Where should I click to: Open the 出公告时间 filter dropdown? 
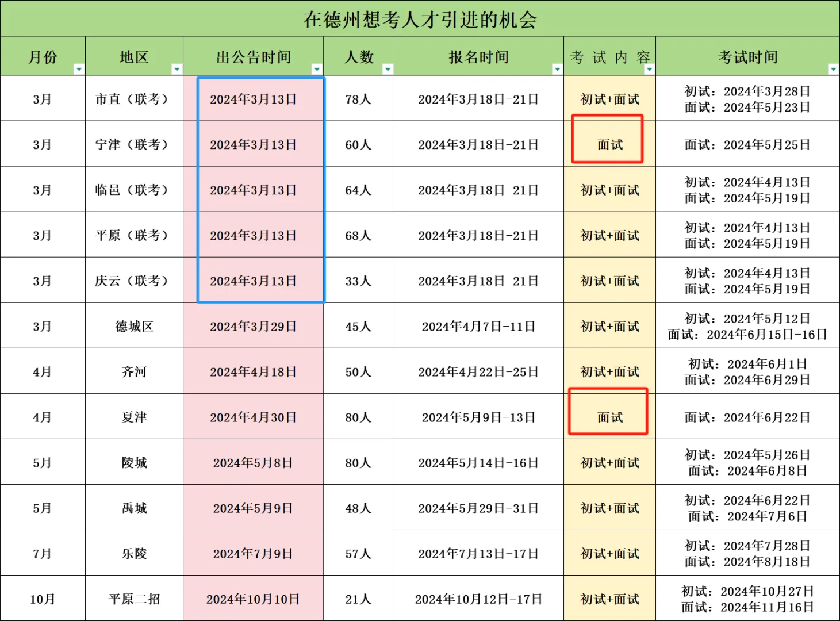(x=317, y=68)
